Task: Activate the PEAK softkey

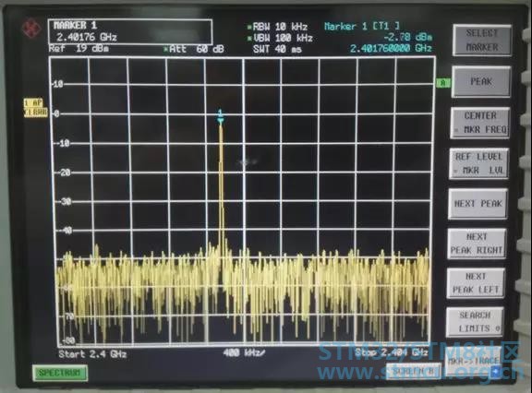Action: 481,82
